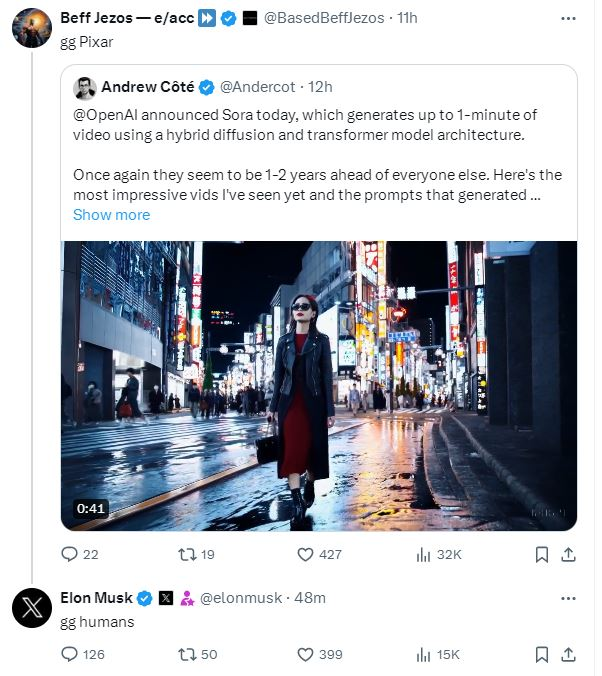Expand quoted tweet with Show more
This screenshot has height=676, width=602.
coord(111,215)
